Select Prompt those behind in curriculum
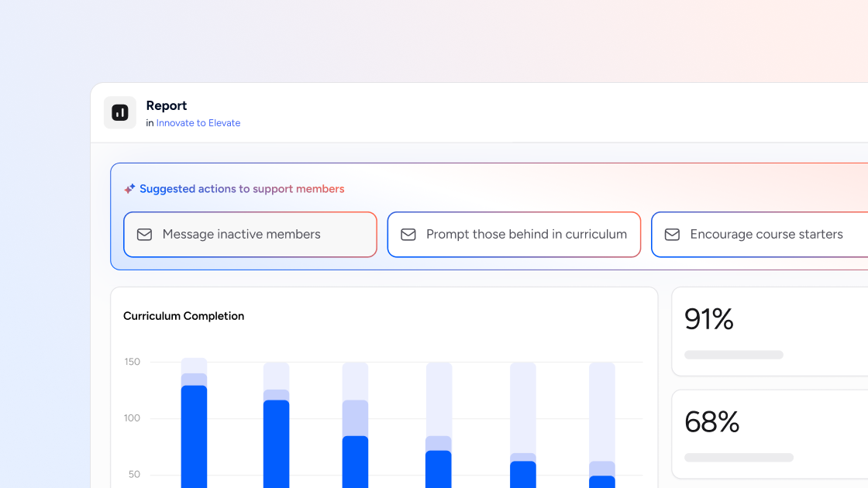Viewport: 868px width, 488px height. 515,235
